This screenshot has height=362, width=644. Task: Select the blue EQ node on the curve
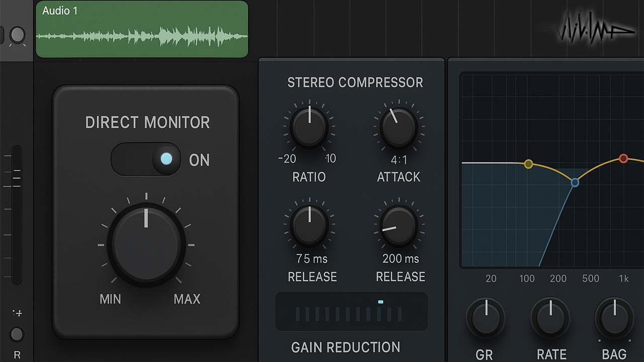tap(575, 183)
